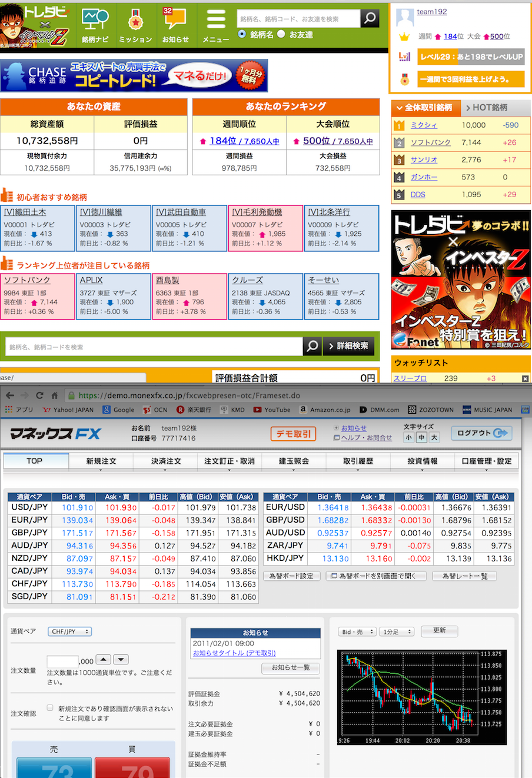
Task: Click the browser address bar URL
Action: [189, 395]
